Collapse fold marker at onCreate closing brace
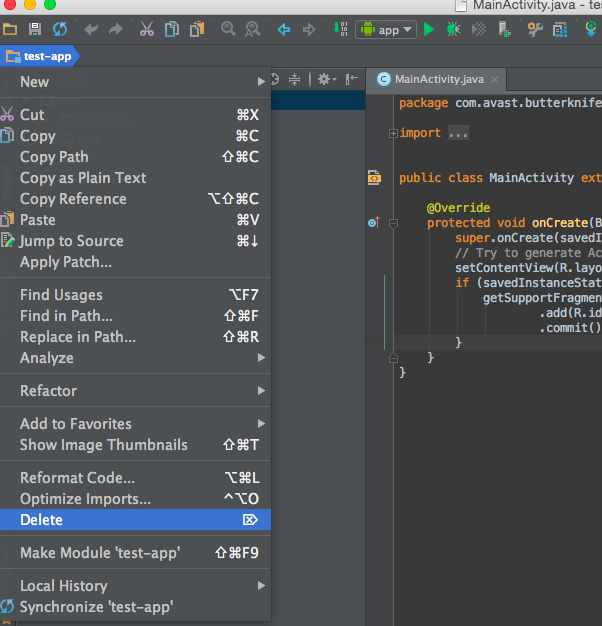602x626 pixels. pos(393,358)
